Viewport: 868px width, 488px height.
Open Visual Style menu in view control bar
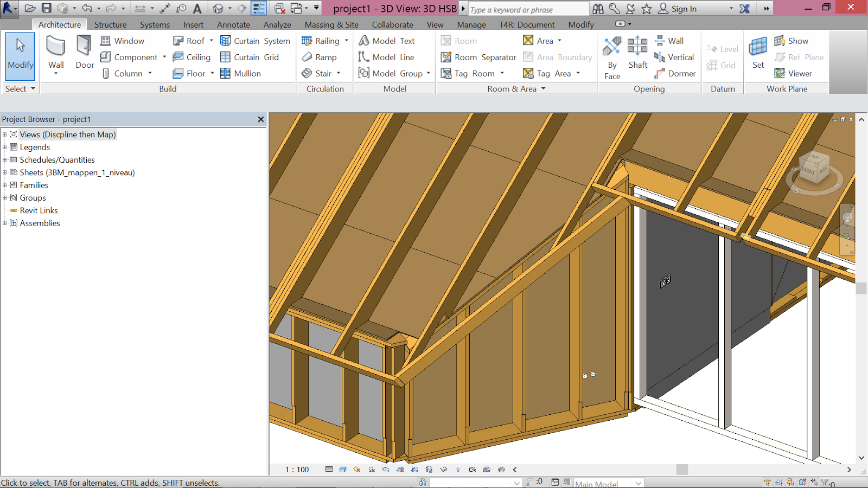[342, 470]
